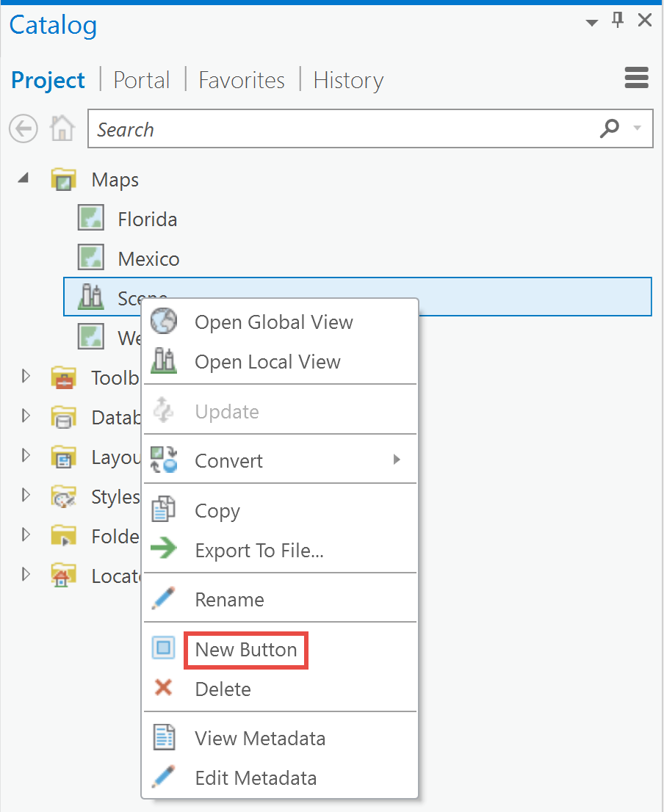This screenshot has height=812, width=664.
Task: Select the Open Local View binoculars icon
Action: point(163,361)
